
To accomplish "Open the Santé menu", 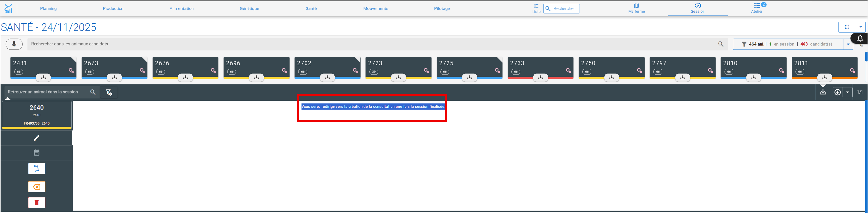I will (311, 9).
